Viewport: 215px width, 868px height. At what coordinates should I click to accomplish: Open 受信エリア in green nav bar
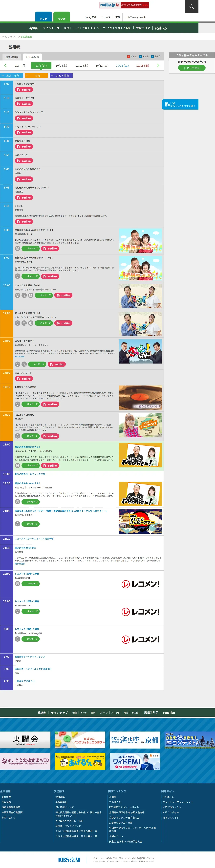point(143,28)
